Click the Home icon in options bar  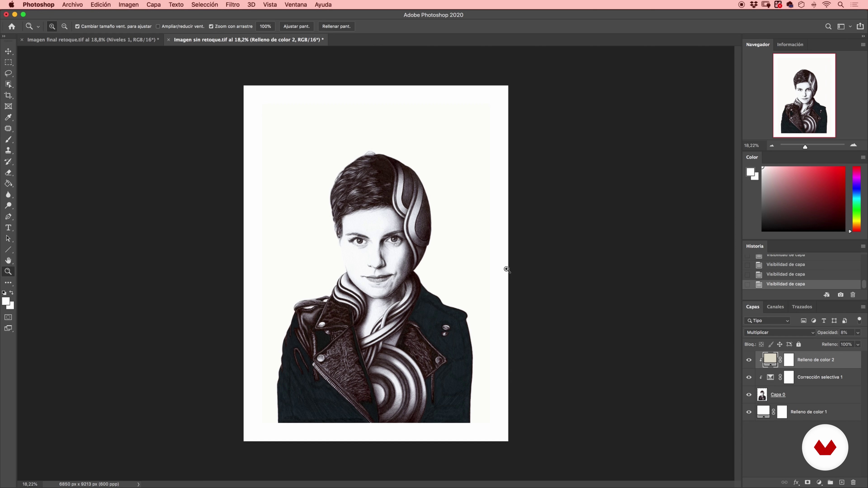pos(12,26)
